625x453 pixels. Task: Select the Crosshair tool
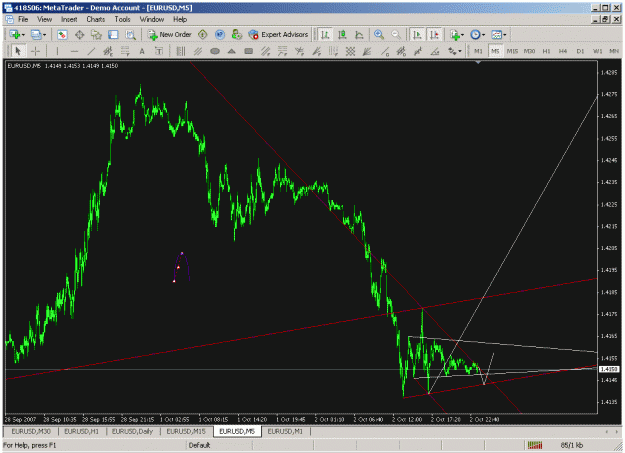(35, 51)
